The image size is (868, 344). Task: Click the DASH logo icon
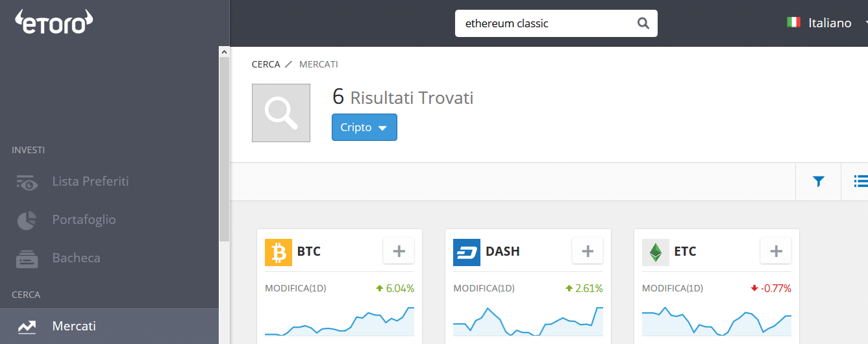click(467, 252)
